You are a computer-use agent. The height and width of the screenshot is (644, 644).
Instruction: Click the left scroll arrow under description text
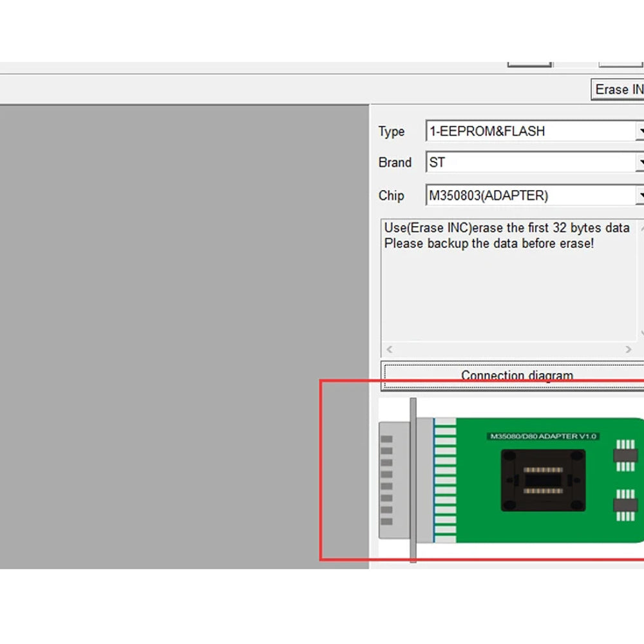(x=389, y=349)
